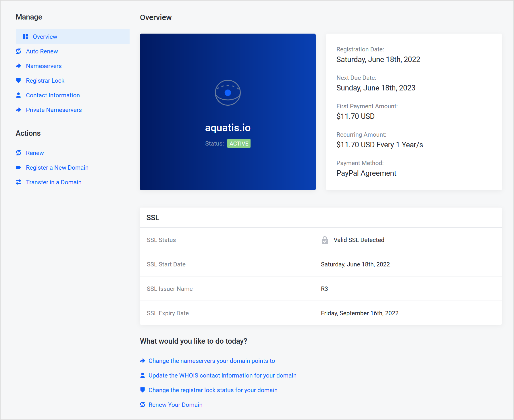
Task: Click the registration date Saturday, June 18th, 2022 in overview card
Action: [x=378, y=59]
